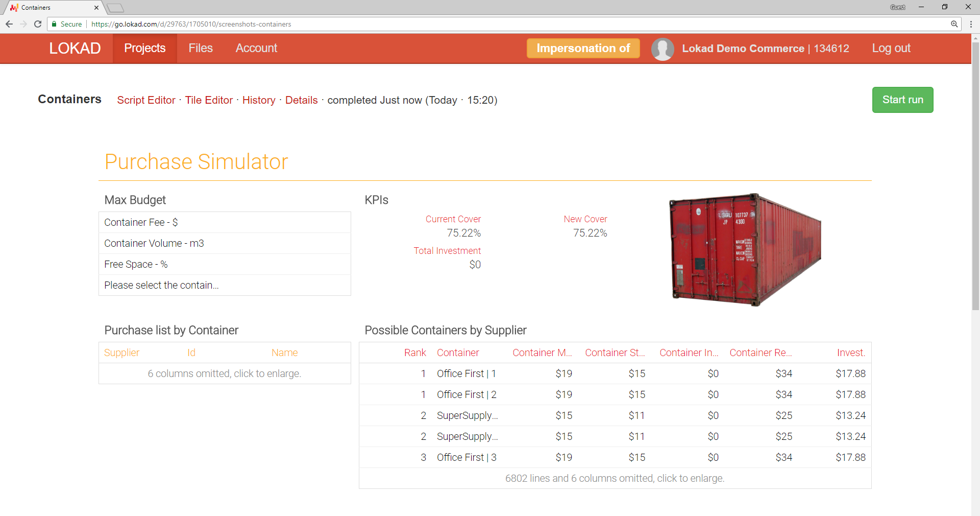Open the 'Please select the contain...' dropdown
Viewport: 980px width, 516px height.
point(225,285)
